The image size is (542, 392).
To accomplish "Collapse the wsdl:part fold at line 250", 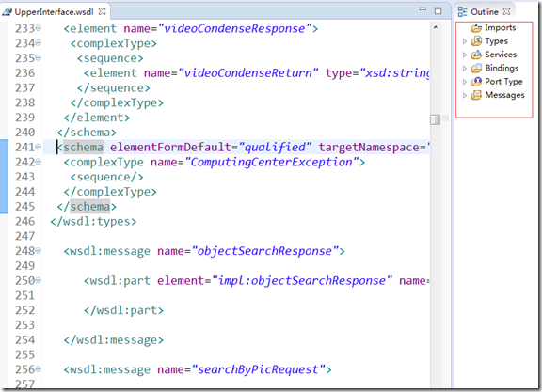I will point(38,280).
